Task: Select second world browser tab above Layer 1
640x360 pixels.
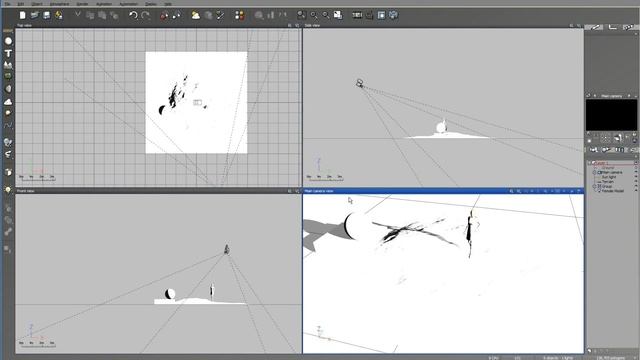Action: 606,150
